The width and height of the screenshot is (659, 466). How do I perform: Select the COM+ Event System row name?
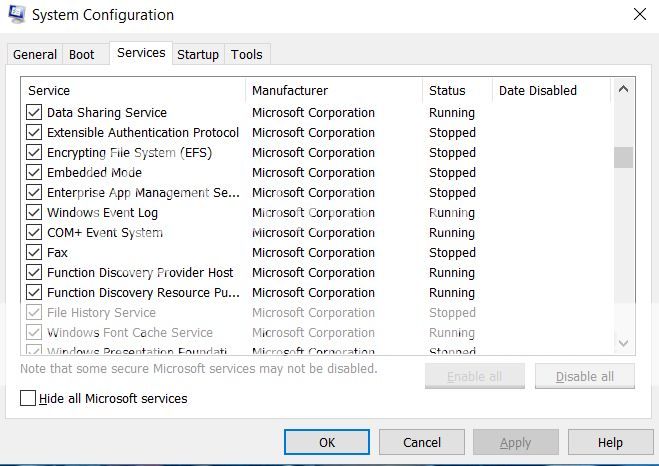105,232
